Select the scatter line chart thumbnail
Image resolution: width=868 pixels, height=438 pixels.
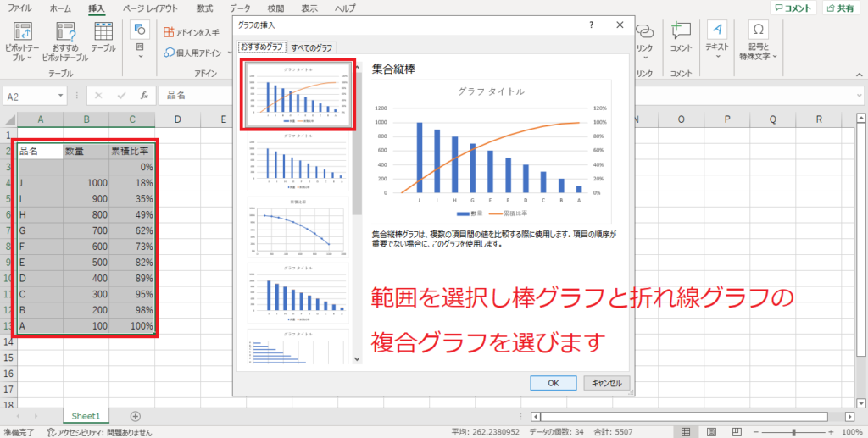click(x=298, y=227)
